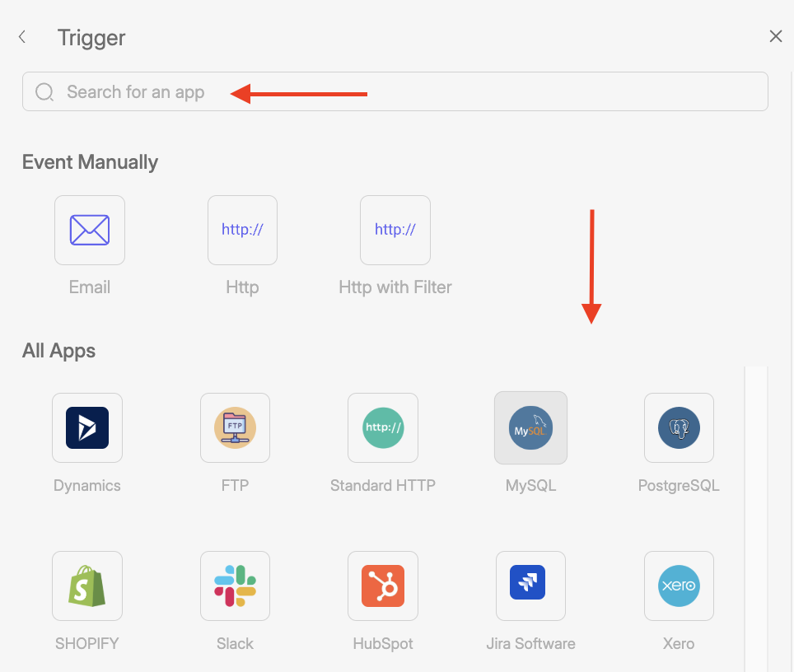The image size is (794, 672).
Task: Click the Email label text
Action: 90,287
